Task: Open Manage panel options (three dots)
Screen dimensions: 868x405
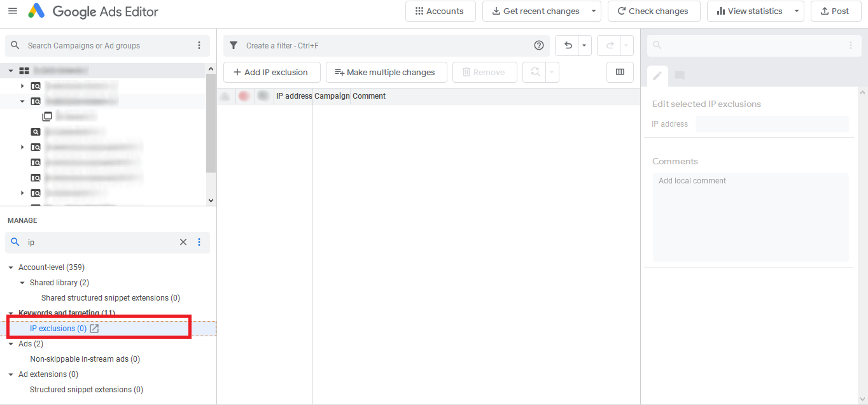Action: tap(199, 242)
